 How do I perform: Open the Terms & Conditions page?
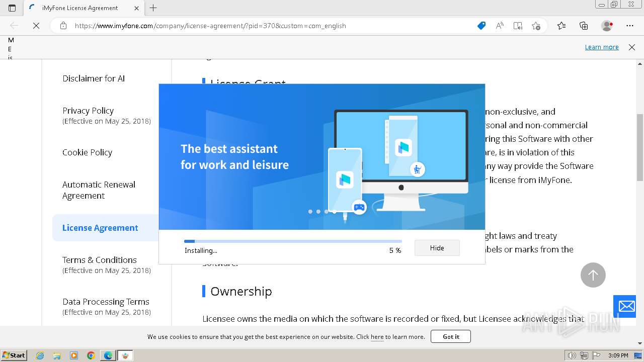(x=100, y=260)
